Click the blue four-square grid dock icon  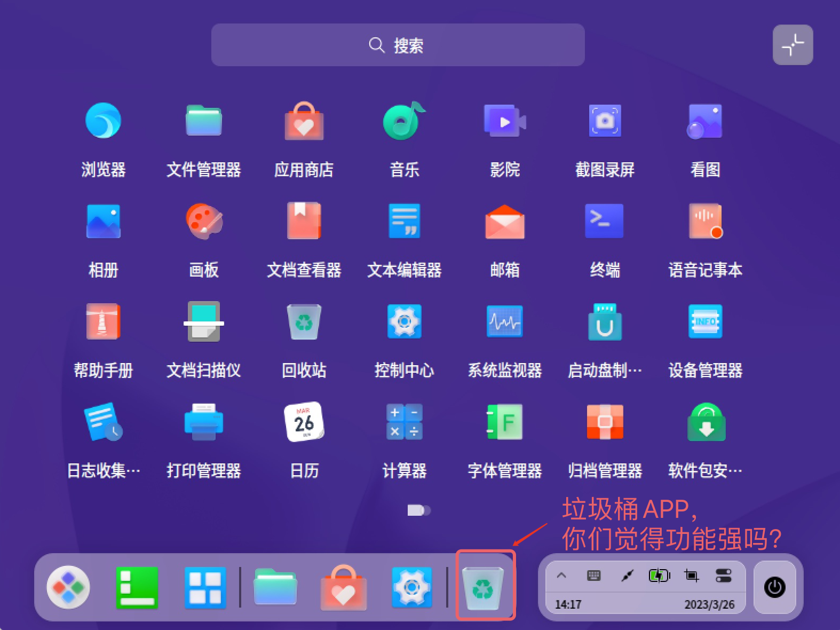pyautogui.click(x=205, y=588)
